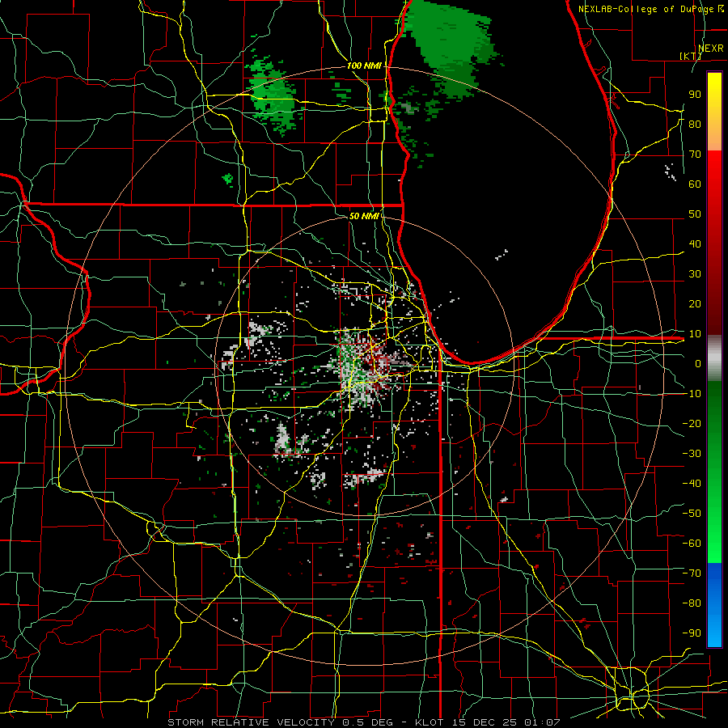Select the 20 value on velocity scale
This screenshot has width=728, height=728.
tap(695, 303)
